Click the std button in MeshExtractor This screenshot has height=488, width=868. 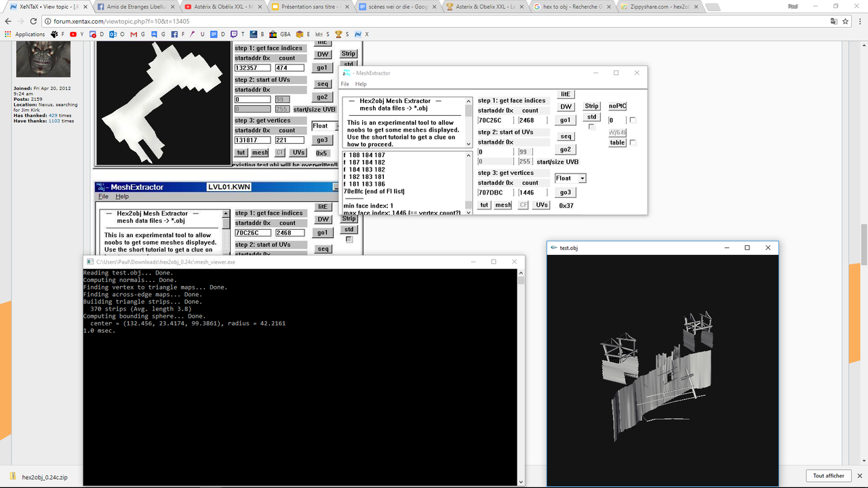pos(591,117)
